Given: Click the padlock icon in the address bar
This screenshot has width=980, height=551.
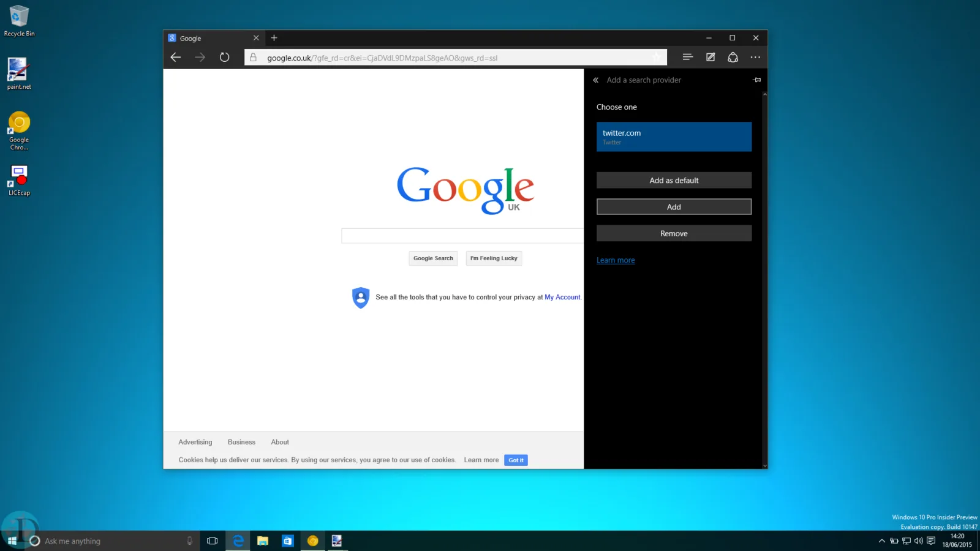Looking at the screenshot, I should click(253, 58).
